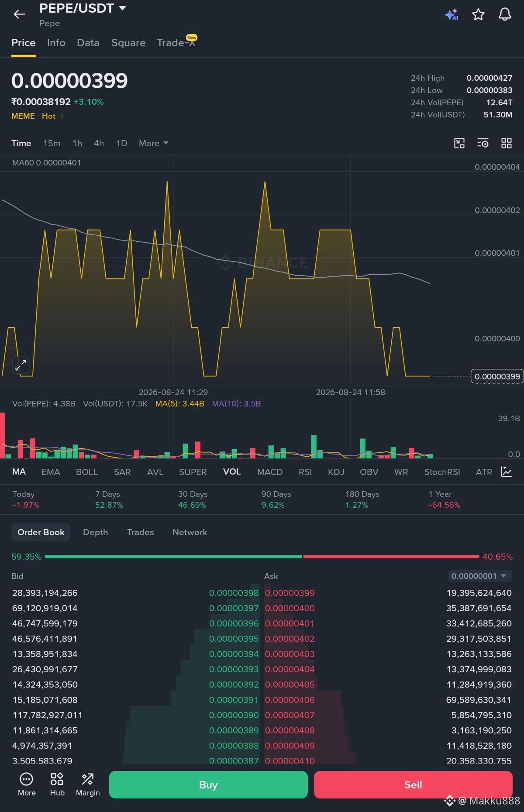Viewport: 524px width, 812px height.
Task: Toggle the RSI sub-indicator
Action: (305, 472)
